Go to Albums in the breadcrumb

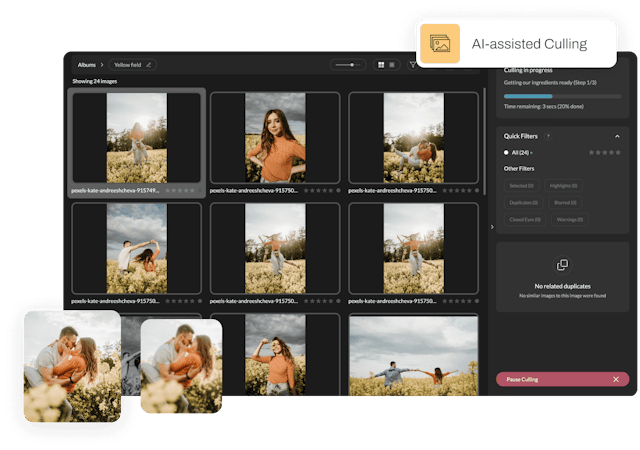click(87, 65)
